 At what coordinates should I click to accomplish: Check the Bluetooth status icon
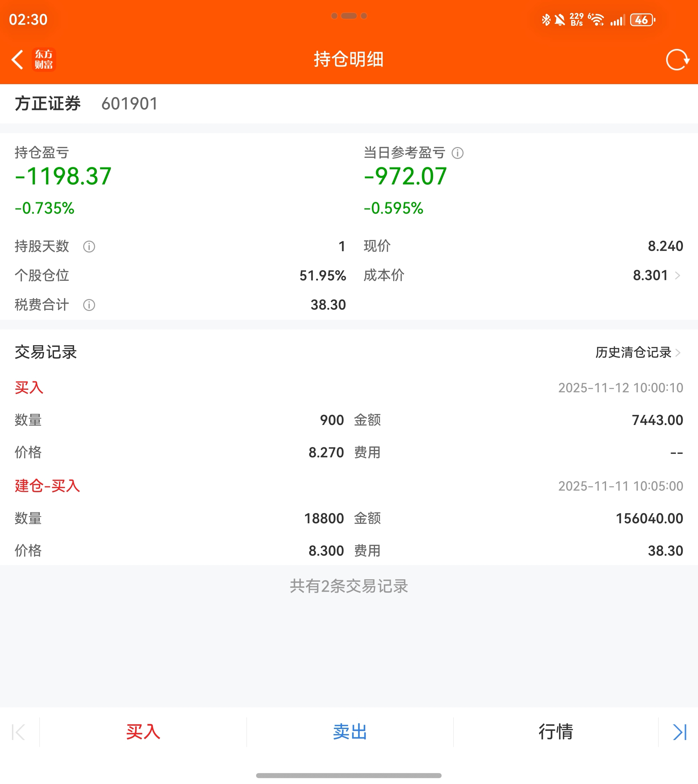(546, 19)
